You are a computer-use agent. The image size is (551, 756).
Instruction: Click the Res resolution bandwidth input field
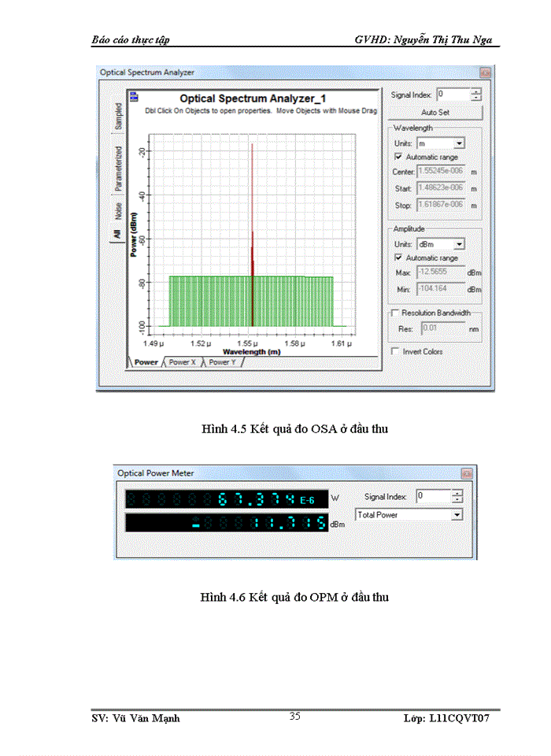(441, 328)
